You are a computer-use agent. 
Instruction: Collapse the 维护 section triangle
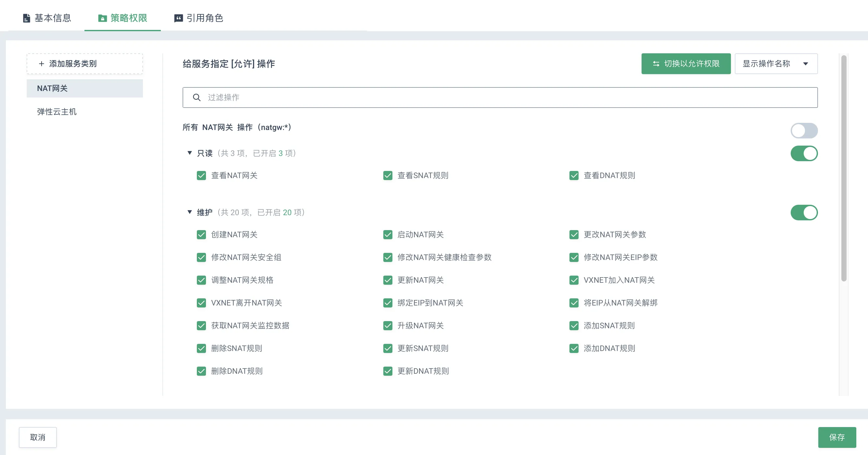click(x=190, y=212)
